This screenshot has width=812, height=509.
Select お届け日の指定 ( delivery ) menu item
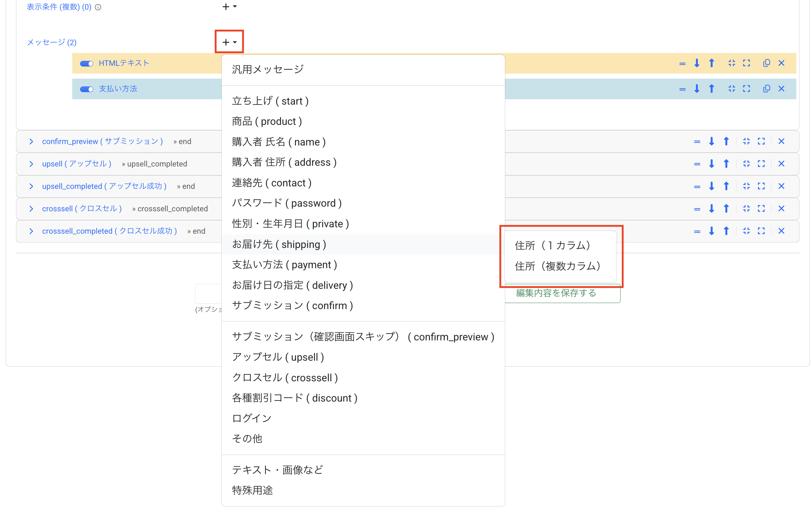pyautogui.click(x=363, y=285)
